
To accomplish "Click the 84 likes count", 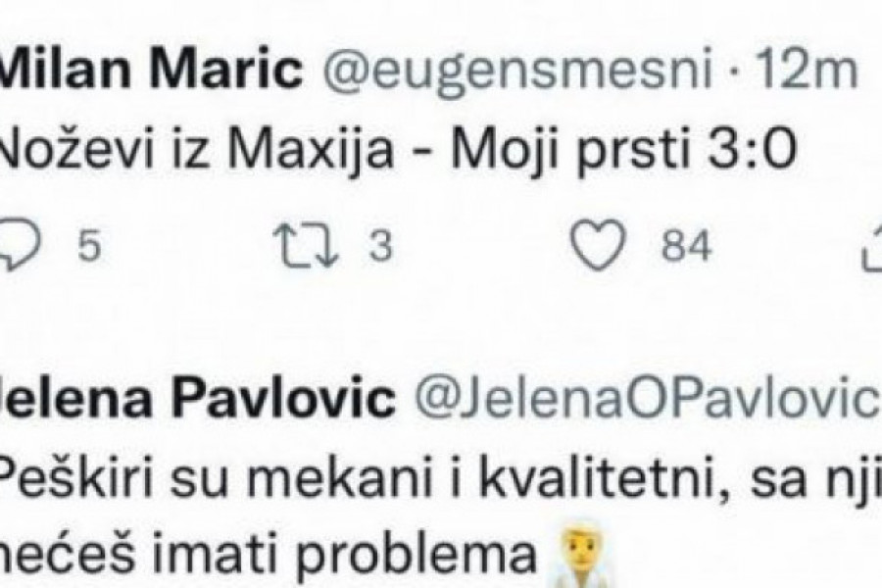I will coord(685,248).
